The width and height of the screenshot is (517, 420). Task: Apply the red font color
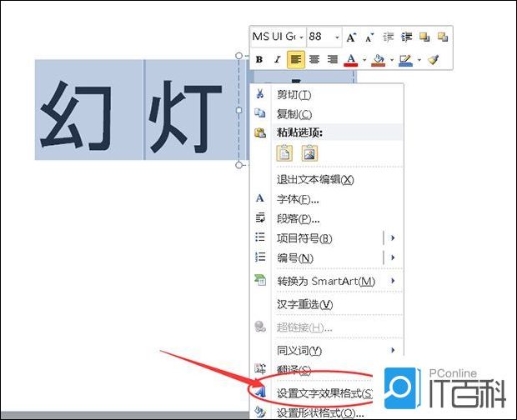pyautogui.click(x=351, y=60)
